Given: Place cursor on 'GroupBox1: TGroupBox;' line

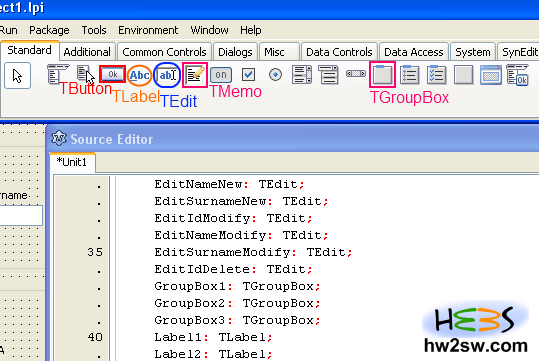Looking at the screenshot, I should (237, 286).
